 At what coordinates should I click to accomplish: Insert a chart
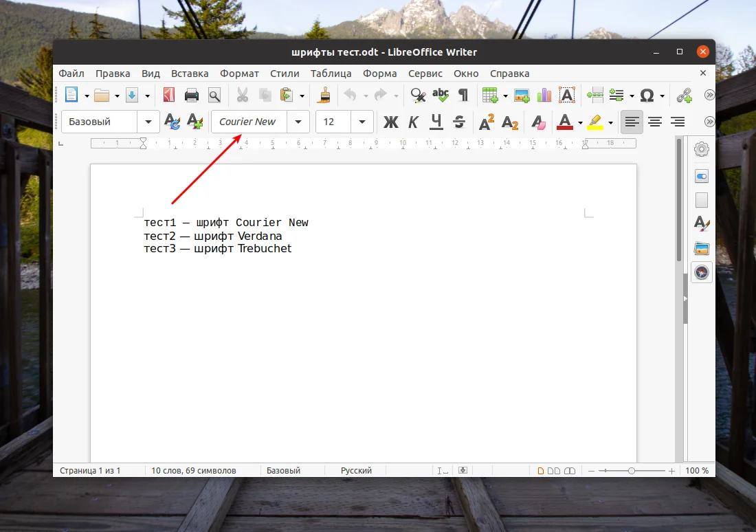(x=544, y=95)
